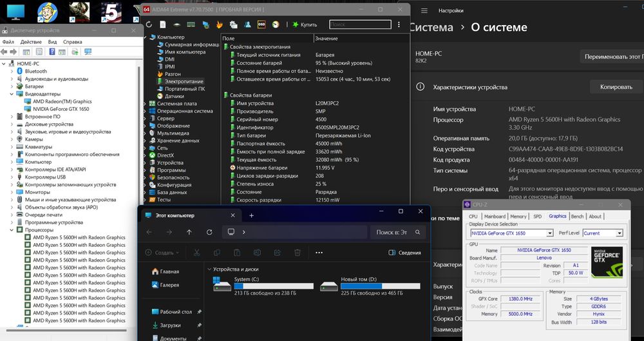
Task: Click the flame stability test icon in AIDA64
Action: click(220, 24)
